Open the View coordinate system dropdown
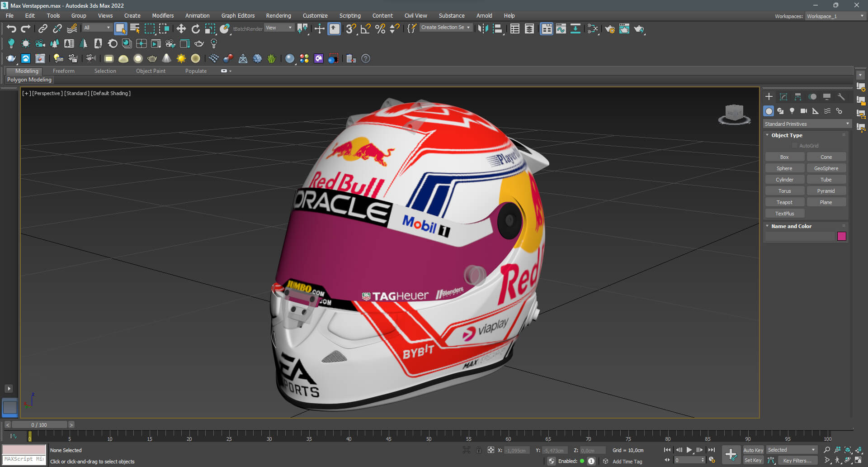Image resolution: width=868 pixels, height=467 pixels. (279, 28)
